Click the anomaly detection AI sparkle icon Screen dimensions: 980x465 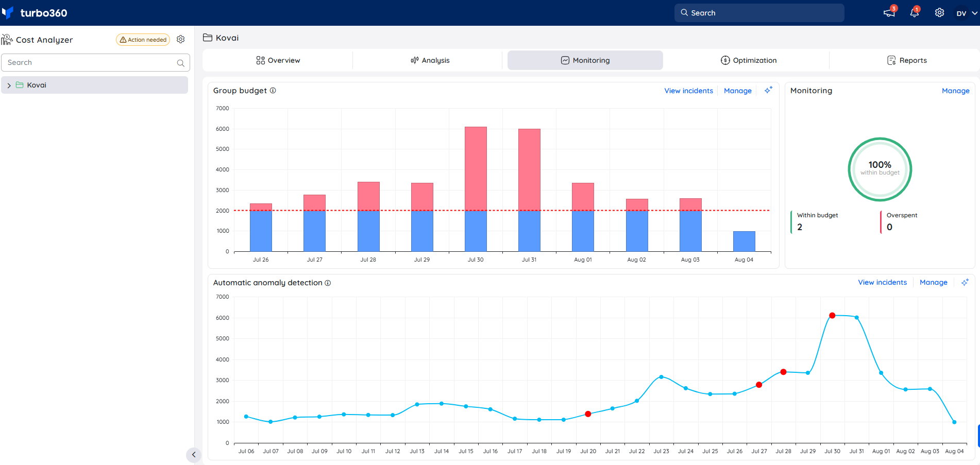point(965,282)
